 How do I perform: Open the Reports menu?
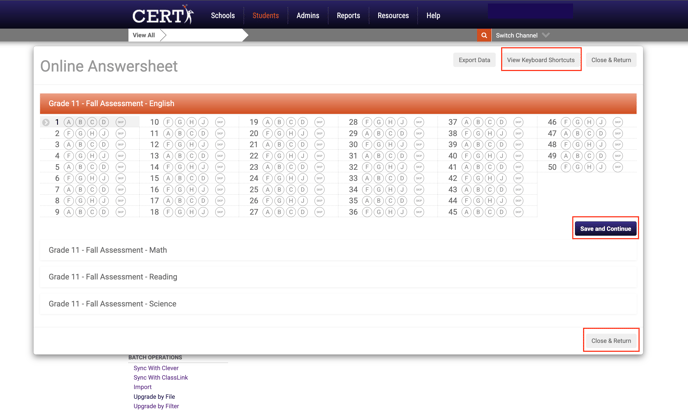point(348,16)
